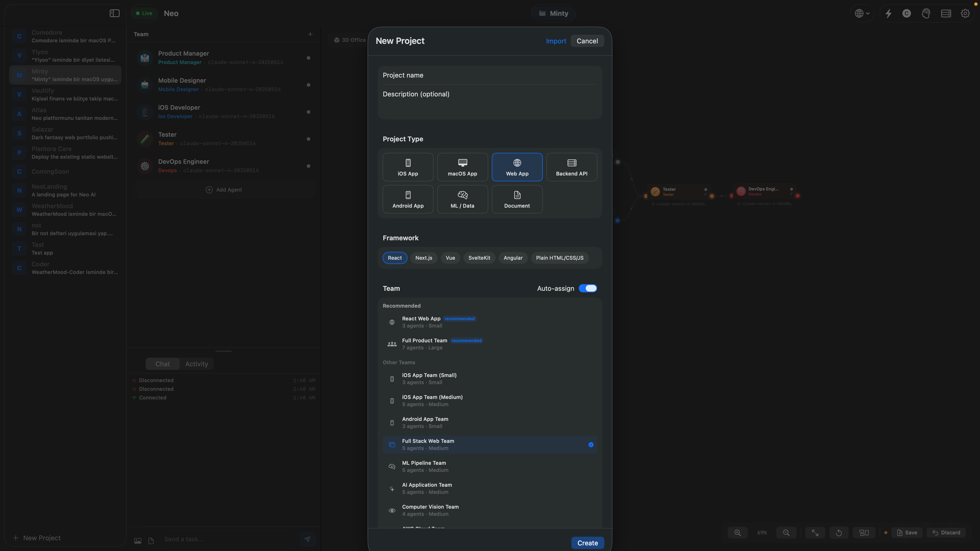Reset canvas with the rotate icon
Viewport: 980px width, 551px height.
(x=839, y=533)
